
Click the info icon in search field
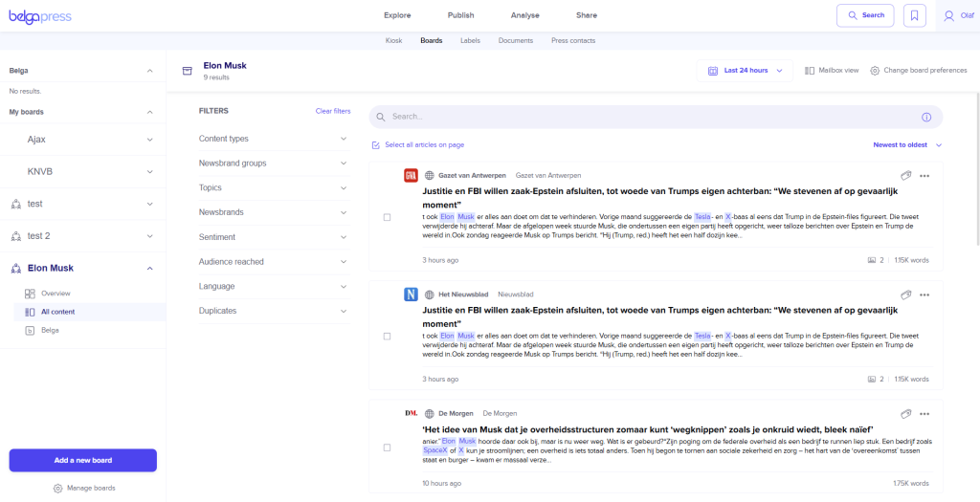click(x=925, y=117)
